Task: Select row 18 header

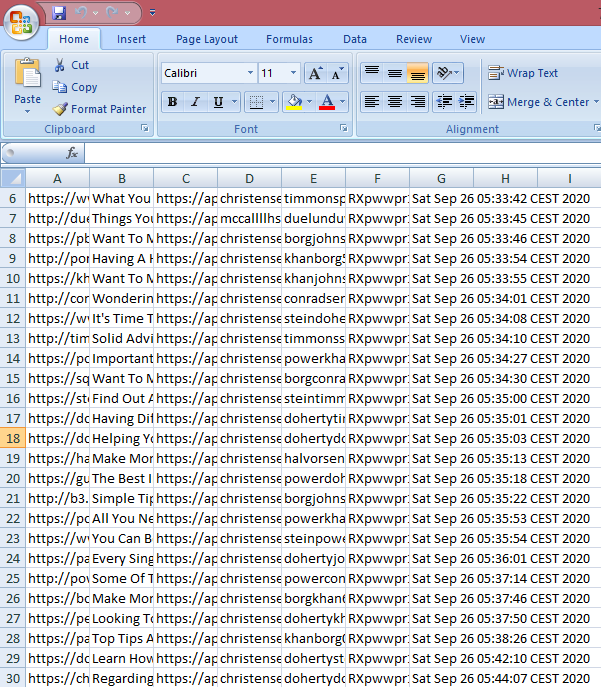Action: 13,438
